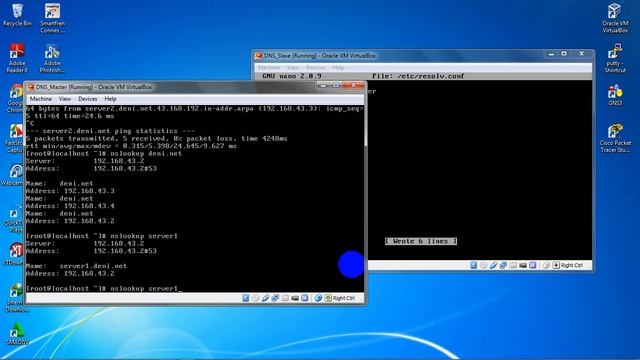
Task: Click 'GNU nano 2.0.9' header text
Action: tap(292, 76)
